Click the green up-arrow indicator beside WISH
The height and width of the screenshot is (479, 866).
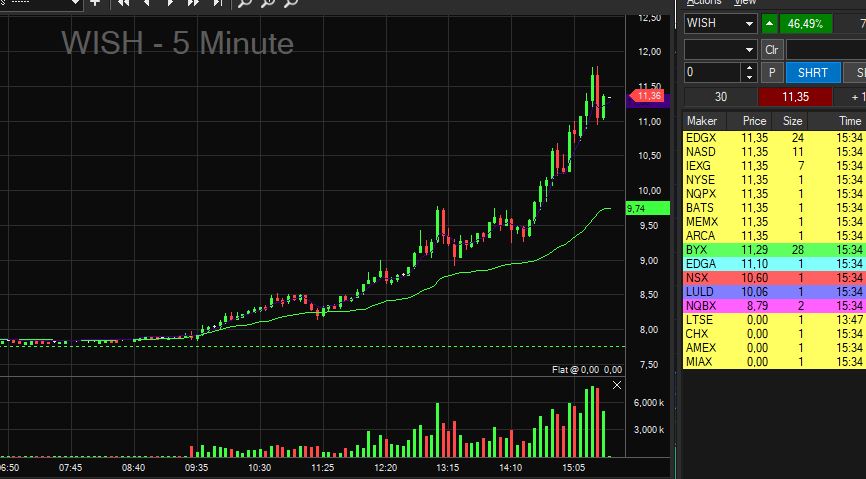[769, 24]
